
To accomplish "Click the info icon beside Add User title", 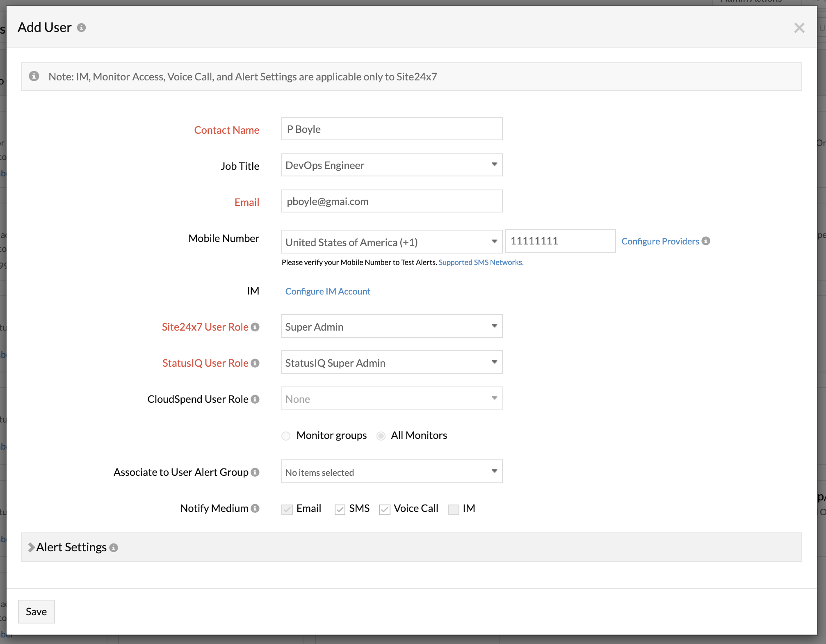I will point(81,27).
